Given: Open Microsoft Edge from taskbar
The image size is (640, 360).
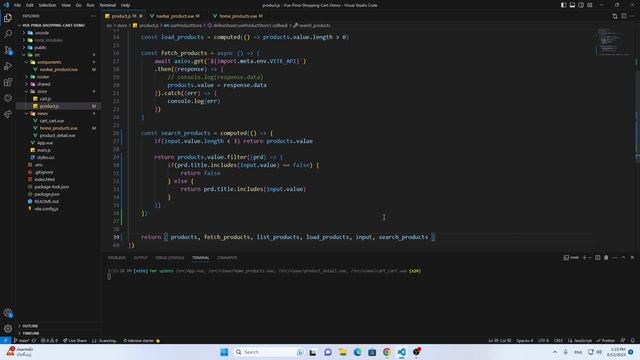Looking at the screenshot, I should coord(357,352).
